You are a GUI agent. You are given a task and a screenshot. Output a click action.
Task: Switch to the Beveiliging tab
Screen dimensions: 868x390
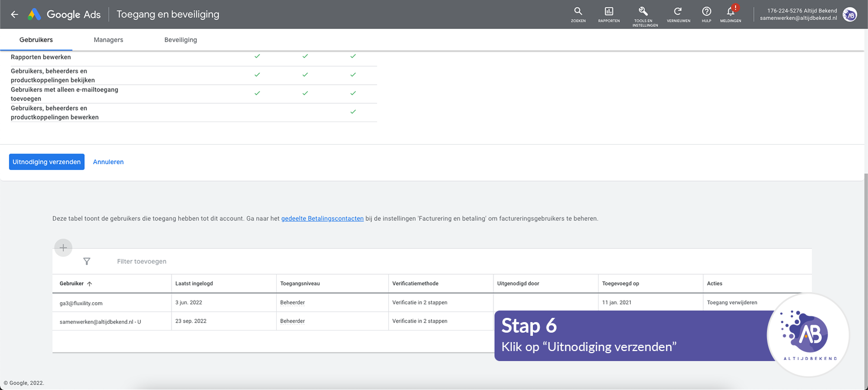[180, 40]
